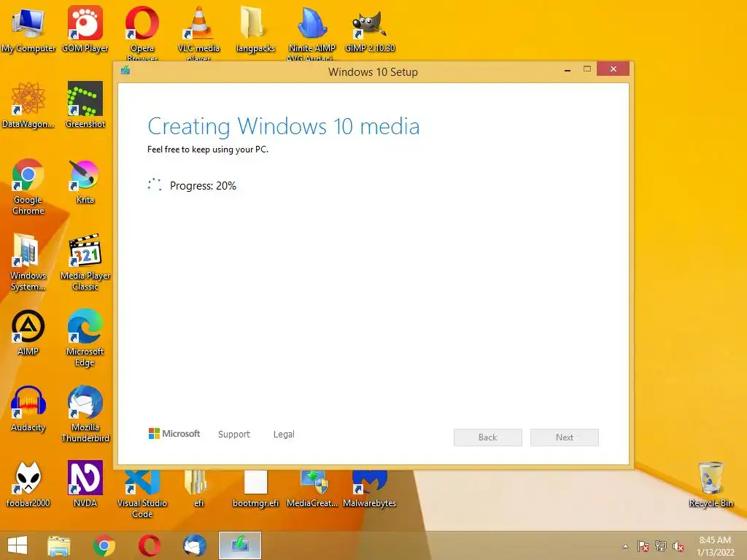Open Google Chrome desktop shortcut

pos(28,186)
